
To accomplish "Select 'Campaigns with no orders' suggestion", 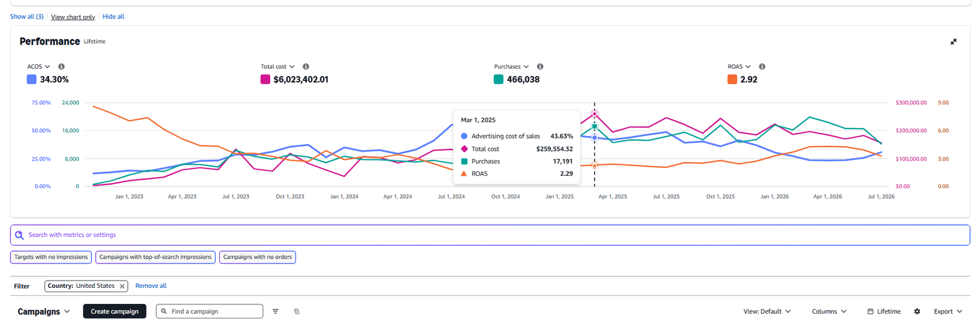I will click(x=257, y=257).
